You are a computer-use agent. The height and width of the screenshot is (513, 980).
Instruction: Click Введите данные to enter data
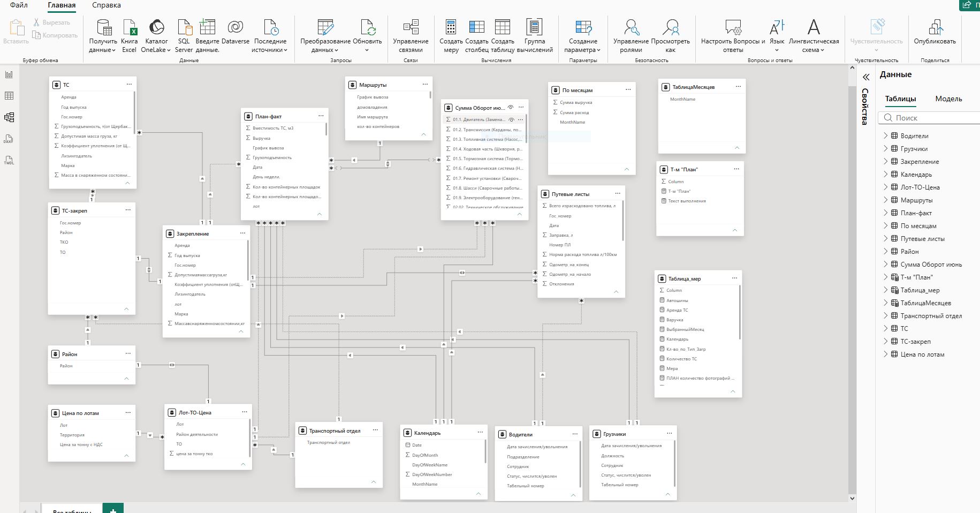click(207, 36)
